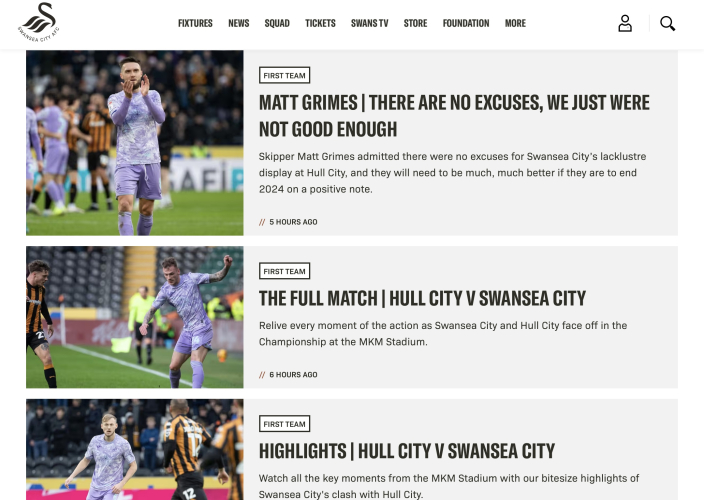
Task: Open the user account profile icon
Action: (x=625, y=23)
